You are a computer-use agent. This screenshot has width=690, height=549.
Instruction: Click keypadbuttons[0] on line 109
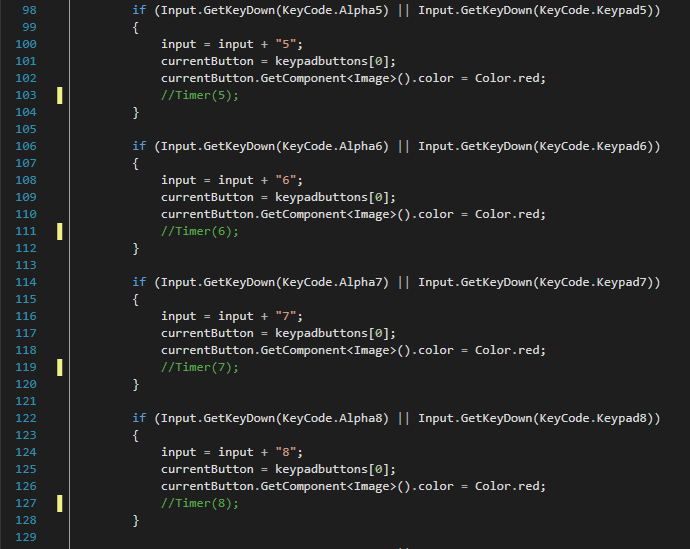point(332,197)
